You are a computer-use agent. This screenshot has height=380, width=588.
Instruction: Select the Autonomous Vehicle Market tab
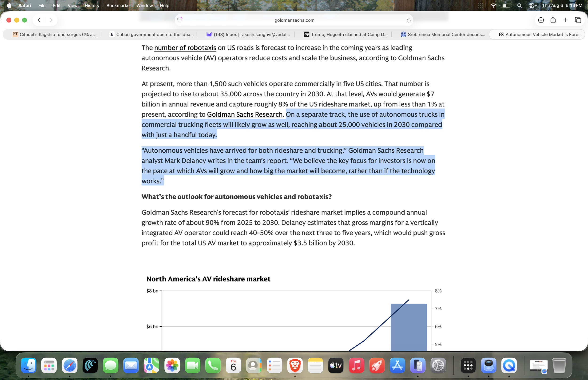(x=537, y=35)
